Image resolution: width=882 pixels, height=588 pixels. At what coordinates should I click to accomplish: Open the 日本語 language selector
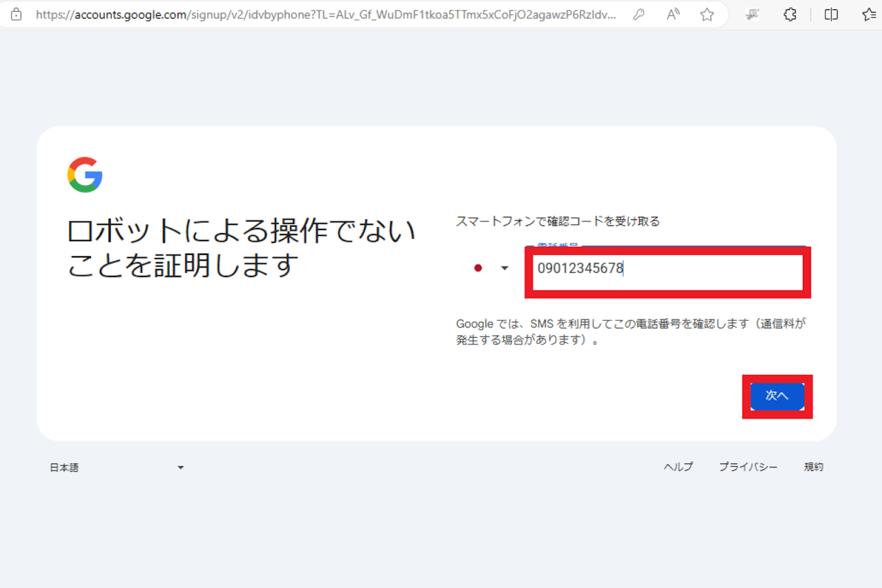(65, 467)
